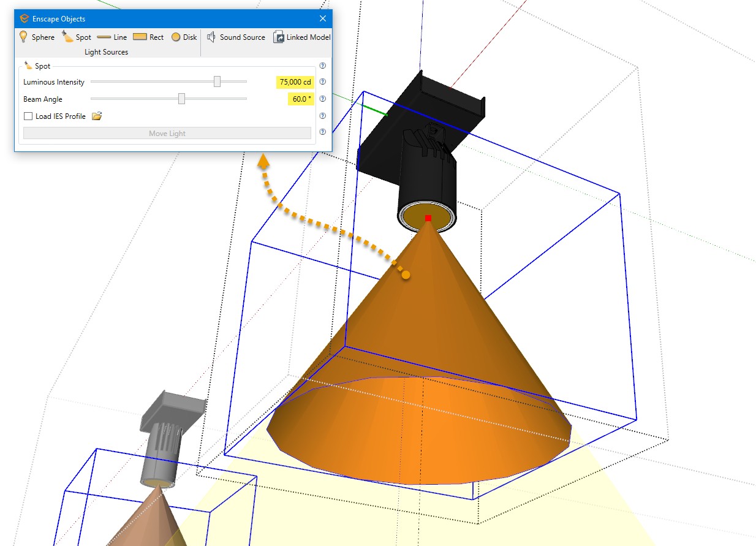Open the IES profile folder browser
Screen dimensions: 756x546
[96, 116]
